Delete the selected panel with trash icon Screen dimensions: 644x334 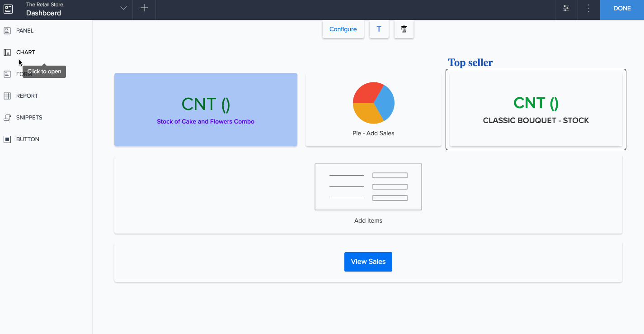coord(404,29)
